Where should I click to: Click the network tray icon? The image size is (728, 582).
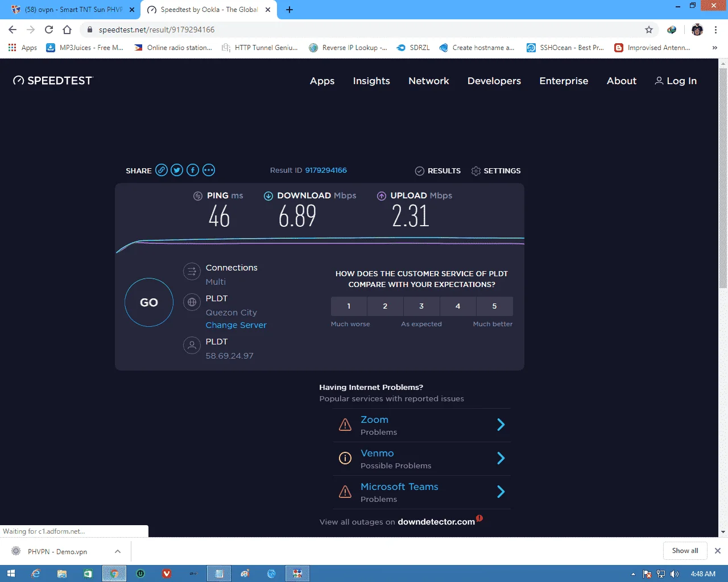pos(661,574)
